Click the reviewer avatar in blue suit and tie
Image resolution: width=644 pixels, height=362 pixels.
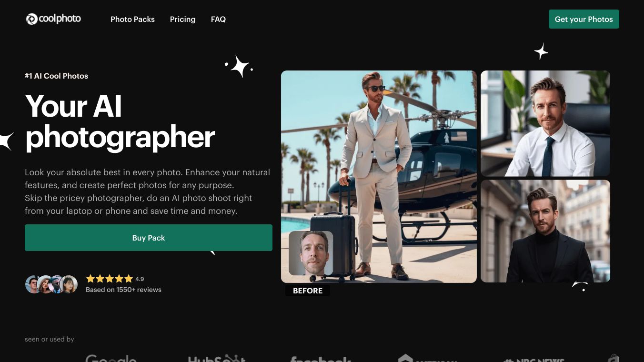pos(57,284)
